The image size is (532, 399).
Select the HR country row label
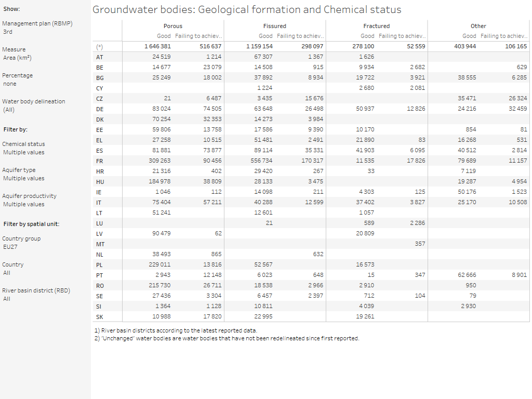[100, 171]
